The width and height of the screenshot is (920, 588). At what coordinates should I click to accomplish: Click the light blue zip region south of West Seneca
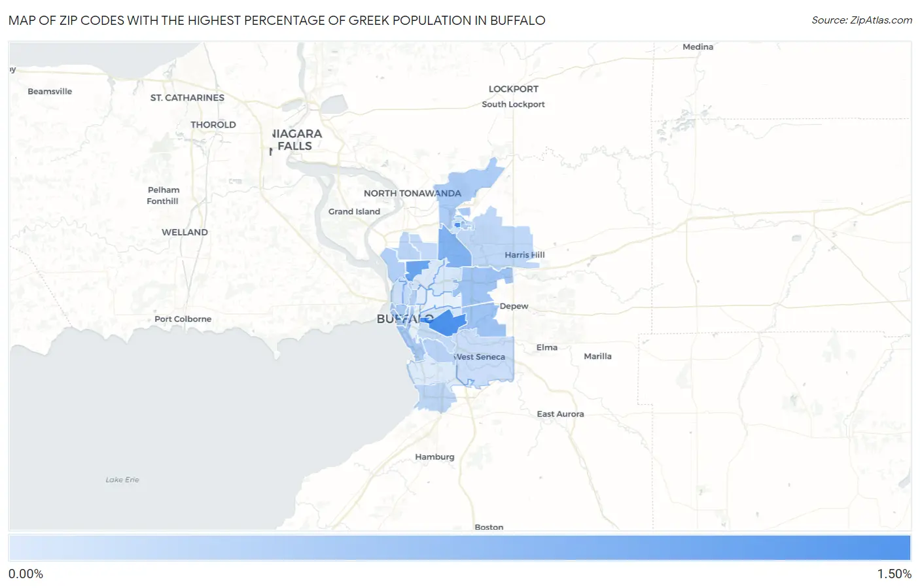click(434, 396)
